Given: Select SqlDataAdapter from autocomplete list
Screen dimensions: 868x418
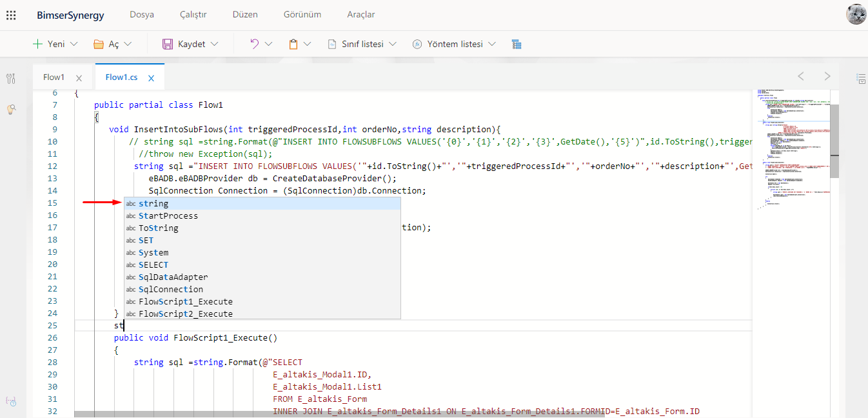Looking at the screenshot, I should [173, 277].
